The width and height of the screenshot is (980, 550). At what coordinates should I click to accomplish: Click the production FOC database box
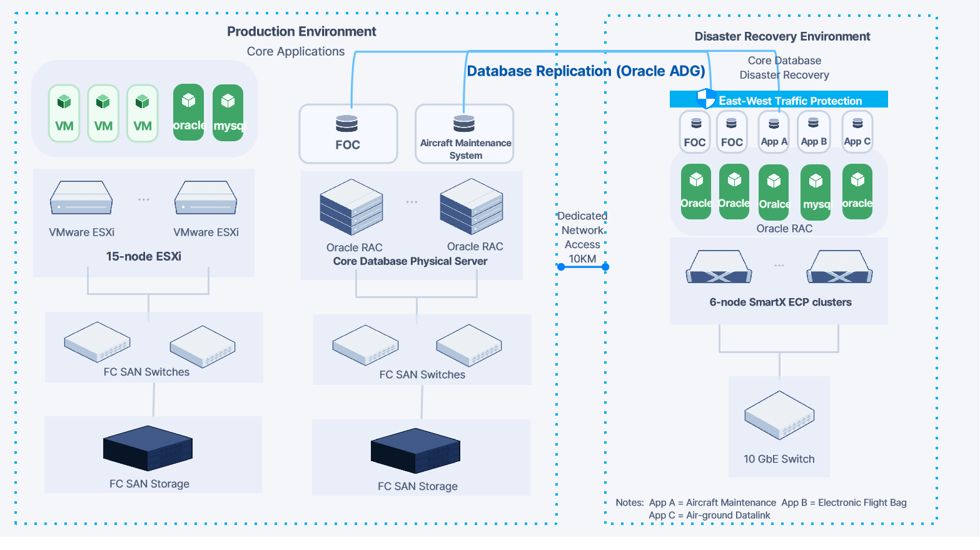[x=348, y=134]
